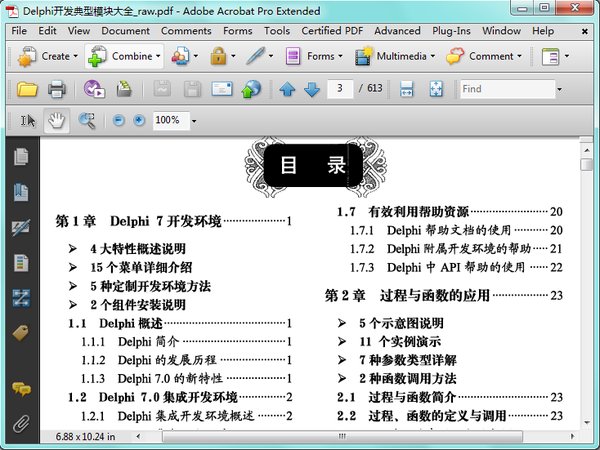Click the email envelope icon
600x450 pixels.
point(222,89)
